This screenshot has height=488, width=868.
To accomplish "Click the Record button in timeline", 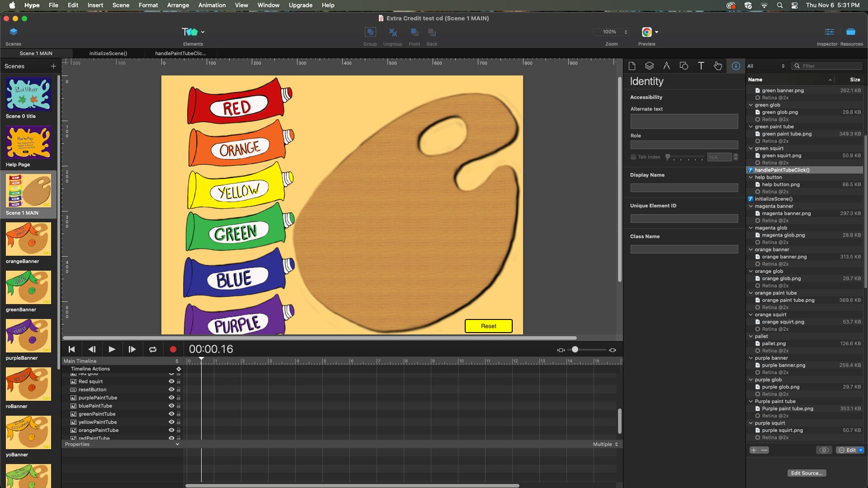I will pos(173,349).
